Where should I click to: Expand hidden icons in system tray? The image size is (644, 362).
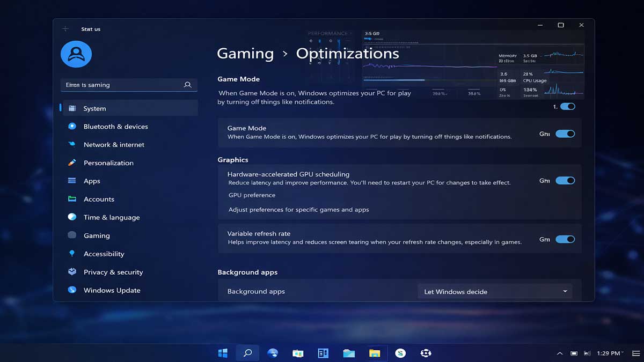[x=559, y=353]
